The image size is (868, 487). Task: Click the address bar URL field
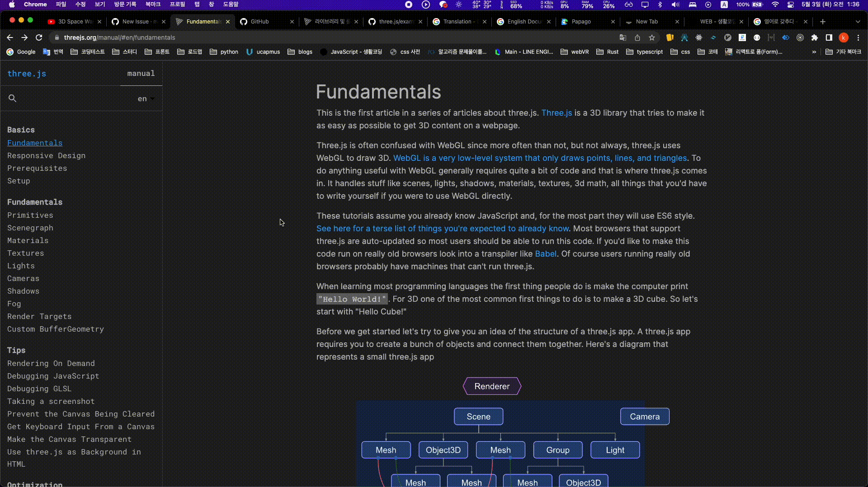click(335, 37)
